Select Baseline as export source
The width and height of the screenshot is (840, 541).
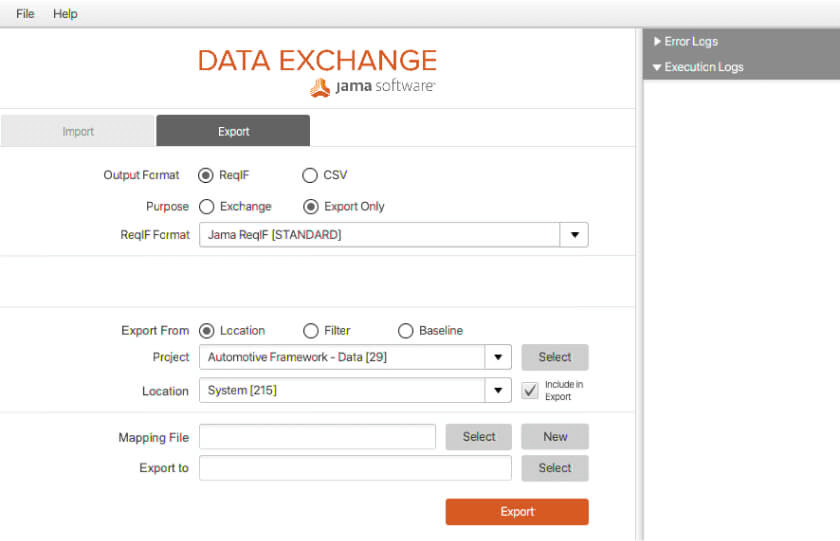tap(405, 331)
